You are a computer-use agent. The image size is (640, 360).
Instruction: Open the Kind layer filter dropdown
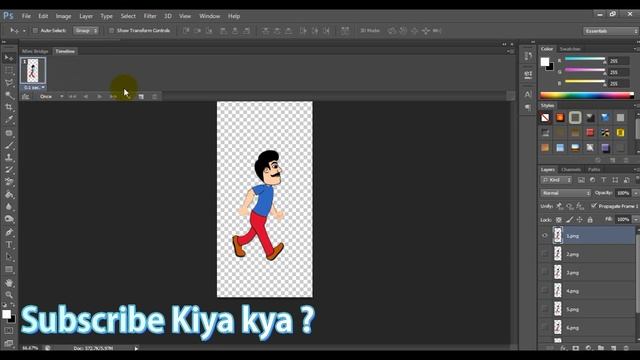556,180
